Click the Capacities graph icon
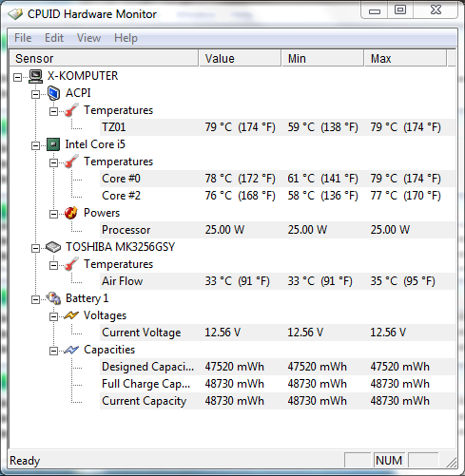Image resolution: width=465 pixels, height=476 pixels. [x=71, y=350]
